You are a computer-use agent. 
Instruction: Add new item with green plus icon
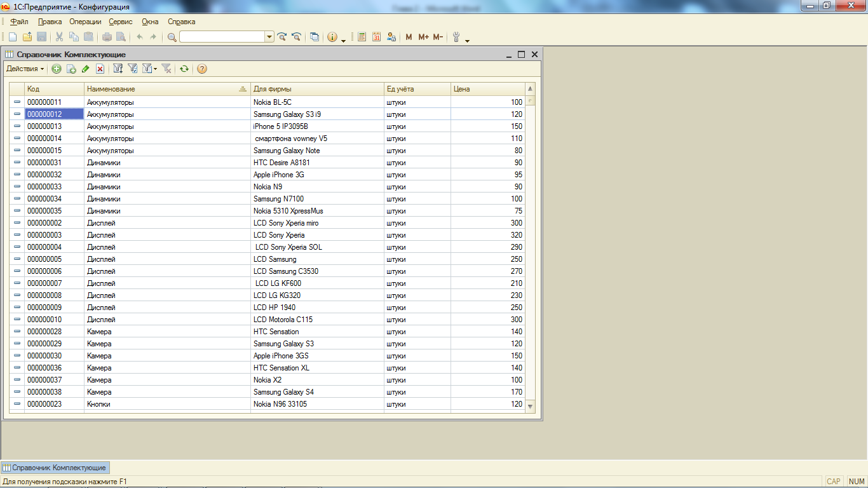pyautogui.click(x=57, y=69)
